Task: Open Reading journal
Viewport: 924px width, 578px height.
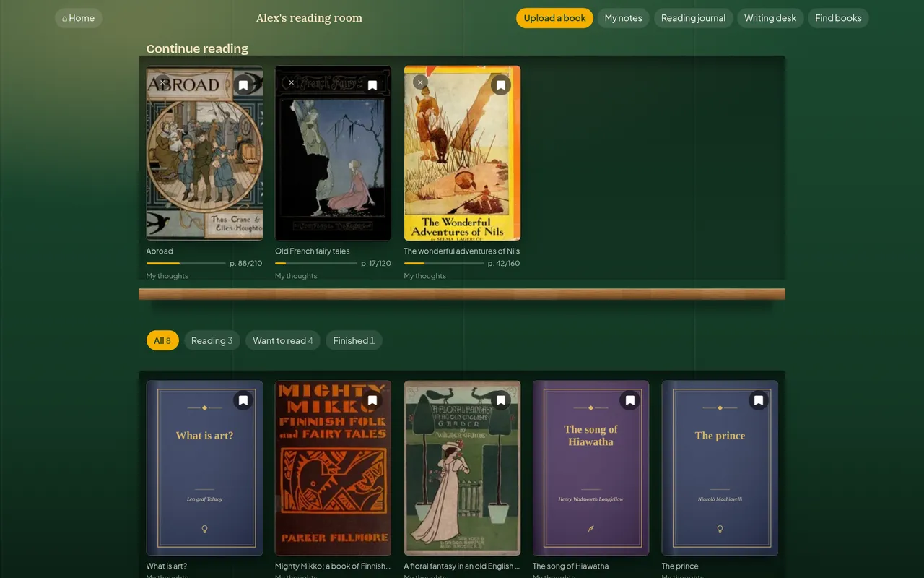Action: pos(693,18)
